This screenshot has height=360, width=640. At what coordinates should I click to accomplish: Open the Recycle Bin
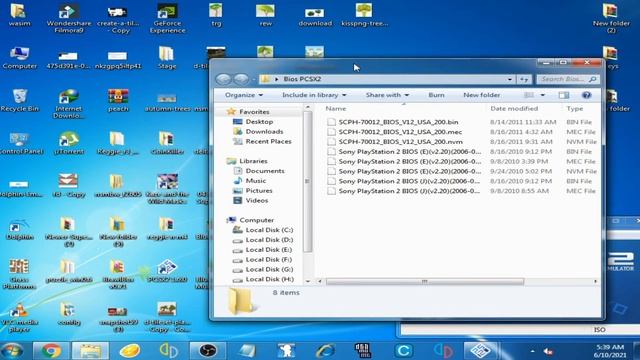click(19, 100)
